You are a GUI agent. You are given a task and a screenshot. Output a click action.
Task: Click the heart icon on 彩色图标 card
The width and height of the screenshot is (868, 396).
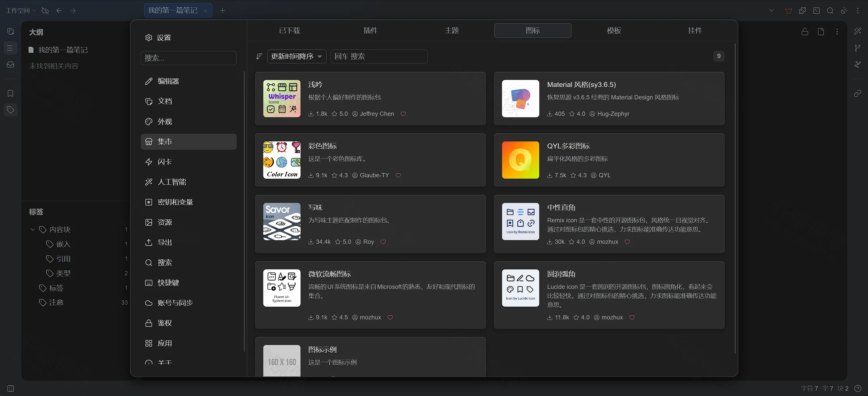[398, 175]
